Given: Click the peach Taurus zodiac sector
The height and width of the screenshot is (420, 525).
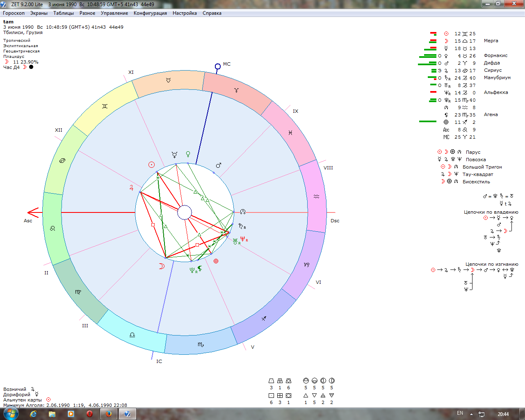Looking at the screenshot, I should [168, 81].
